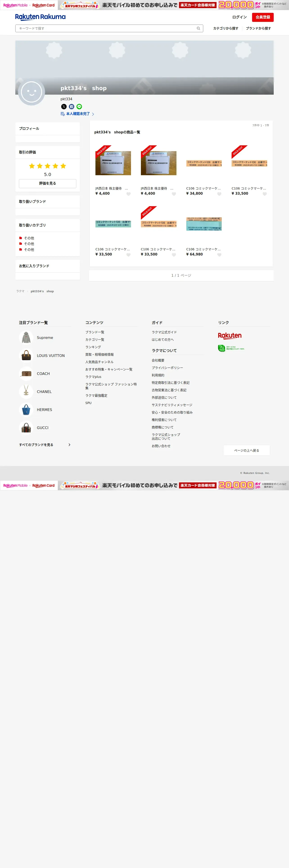Favorite the ¥34,800 C106 item
This screenshot has width=289, height=868.
click(x=219, y=194)
